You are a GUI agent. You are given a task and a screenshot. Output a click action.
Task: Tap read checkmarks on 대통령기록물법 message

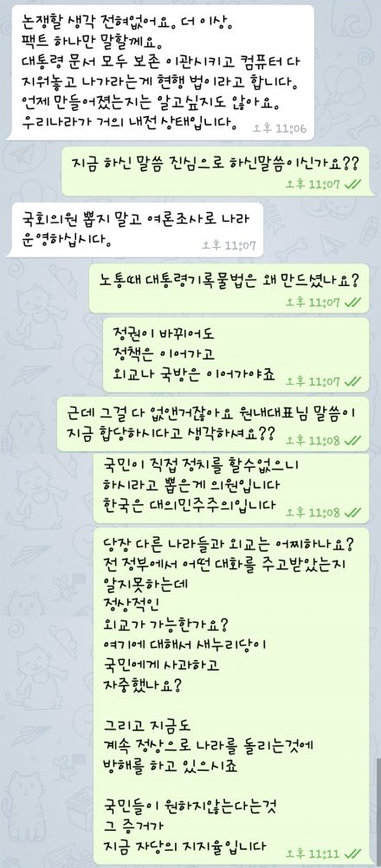(x=352, y=302)
